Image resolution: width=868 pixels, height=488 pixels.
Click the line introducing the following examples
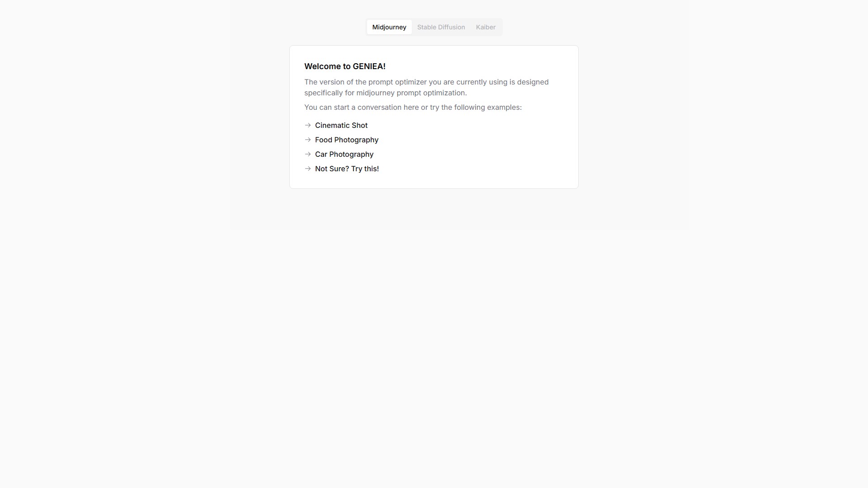point(413,107)
